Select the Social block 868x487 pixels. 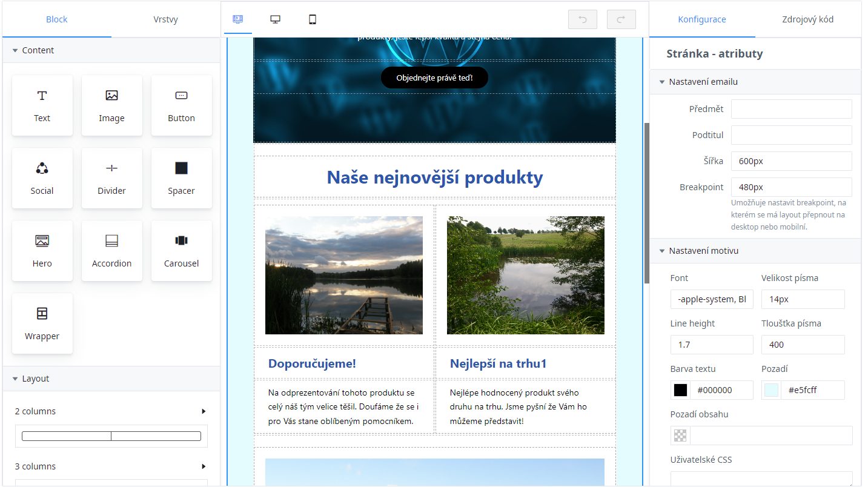[x=42, y=178]
